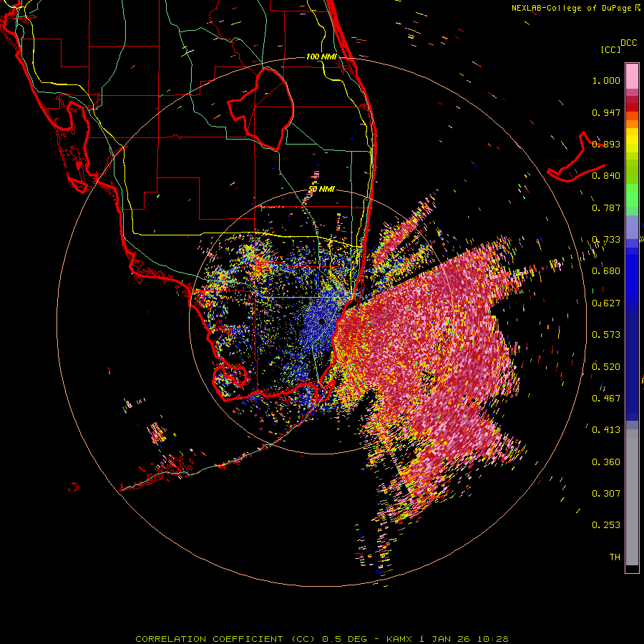Select the 0.253 scale value

point(606,525)
